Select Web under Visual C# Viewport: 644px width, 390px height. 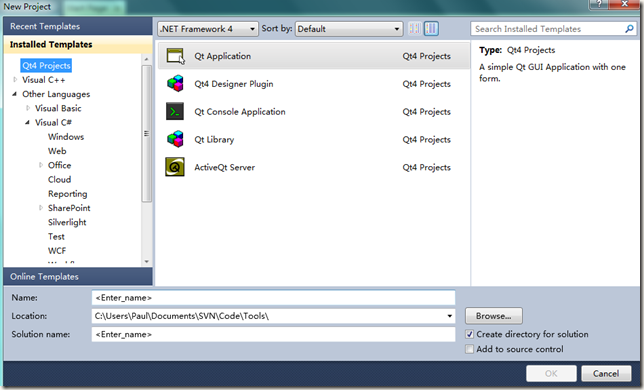[57, 151]
